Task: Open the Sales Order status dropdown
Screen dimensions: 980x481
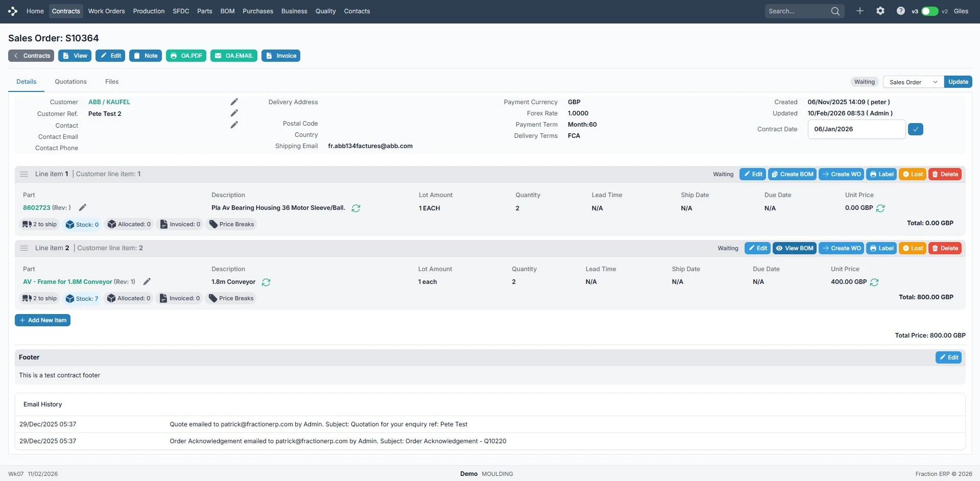Action: click(x=913, y=82)
